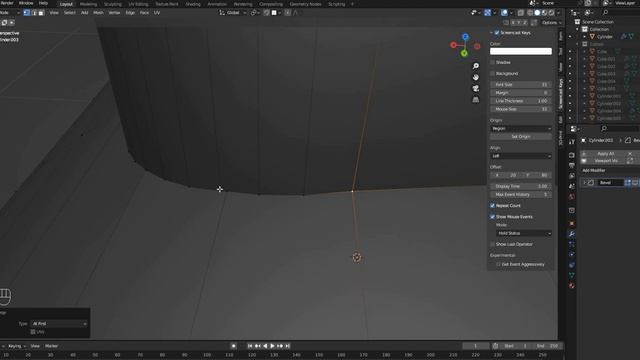Open the Object Data green triangle tab

pos(572,275)
